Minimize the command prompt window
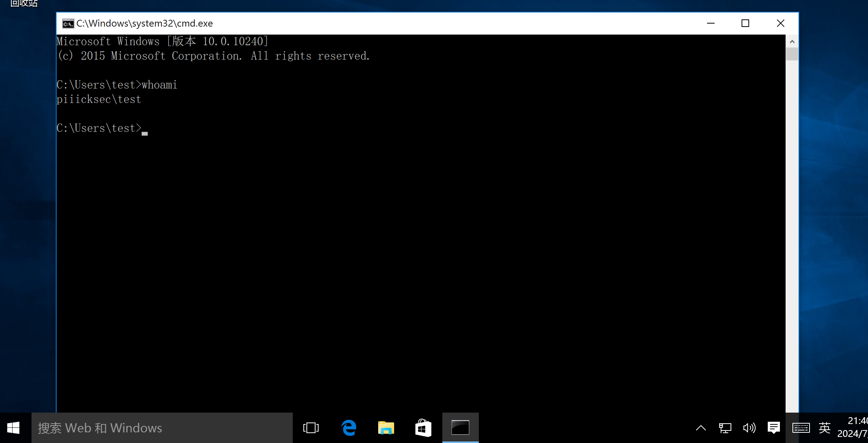868x443 pixels. pos(711,24)
